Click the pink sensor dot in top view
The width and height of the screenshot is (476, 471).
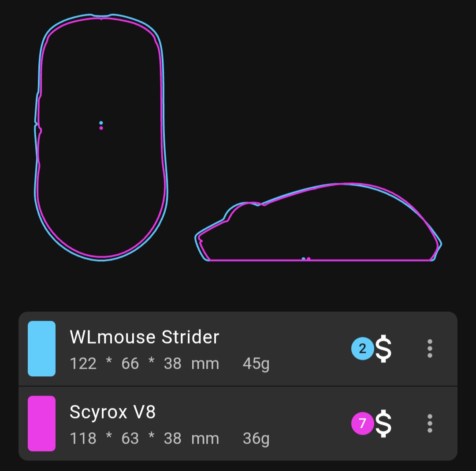[x=101, y=128]
